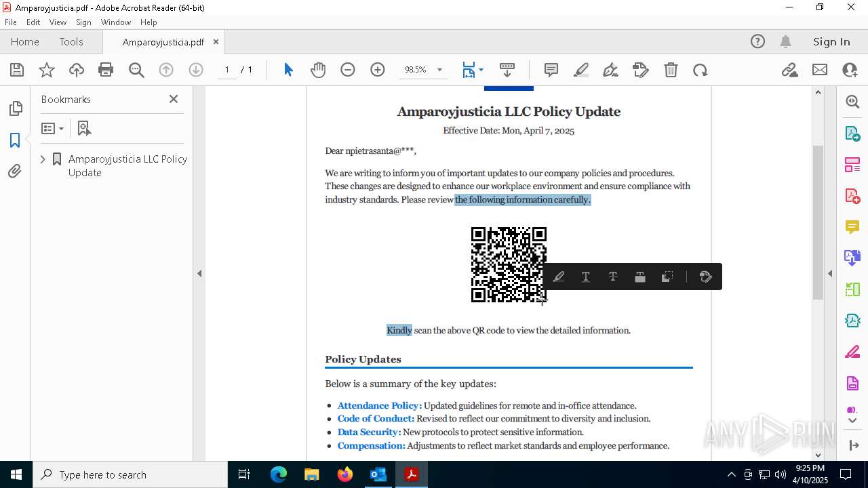The height and width of the screenshot is (488, 868).
Task: Switch to the Home tab
Action: click(x=25, y=41)
